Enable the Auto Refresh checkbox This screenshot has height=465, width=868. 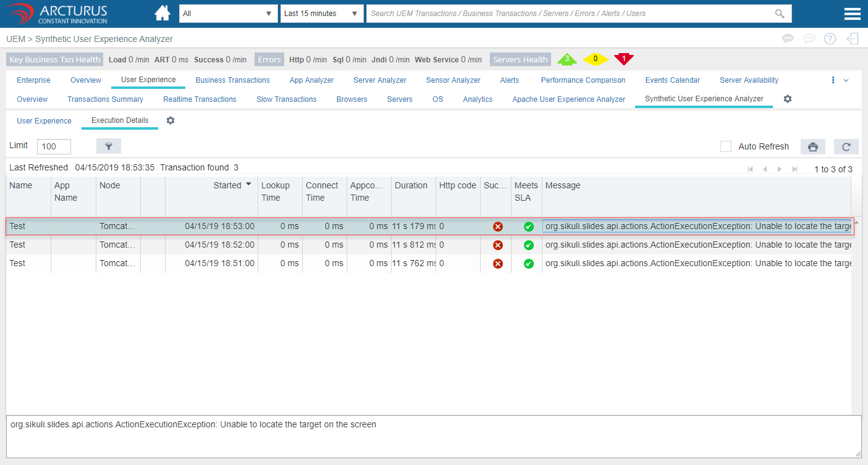[726, 146]
